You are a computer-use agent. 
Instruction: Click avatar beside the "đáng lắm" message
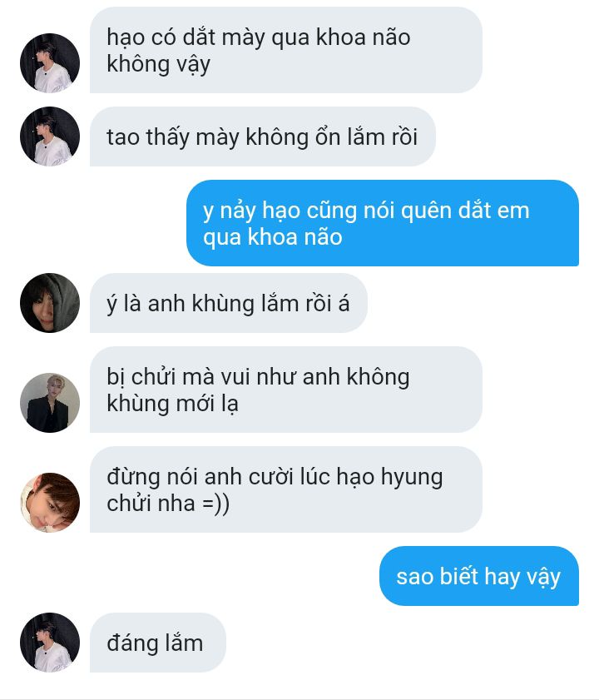50,643
